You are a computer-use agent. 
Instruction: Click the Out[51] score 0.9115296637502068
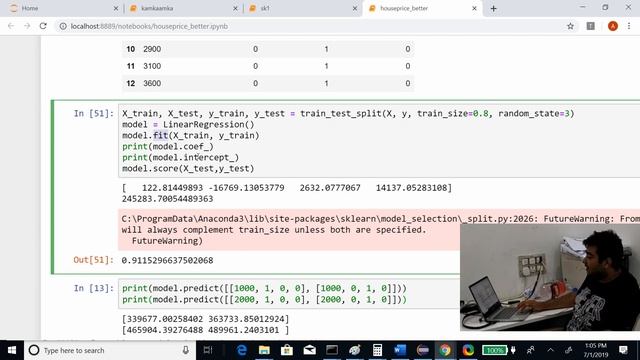point(167,260)
